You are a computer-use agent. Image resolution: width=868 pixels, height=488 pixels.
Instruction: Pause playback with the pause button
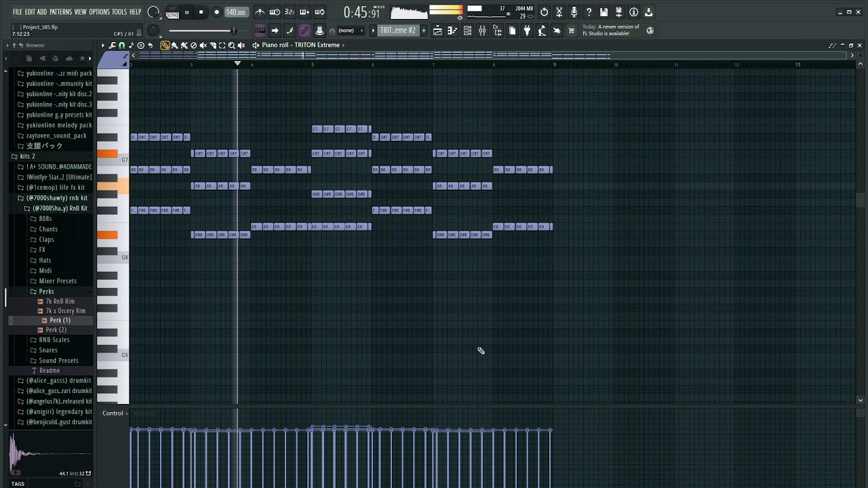[x=187, y=12]
